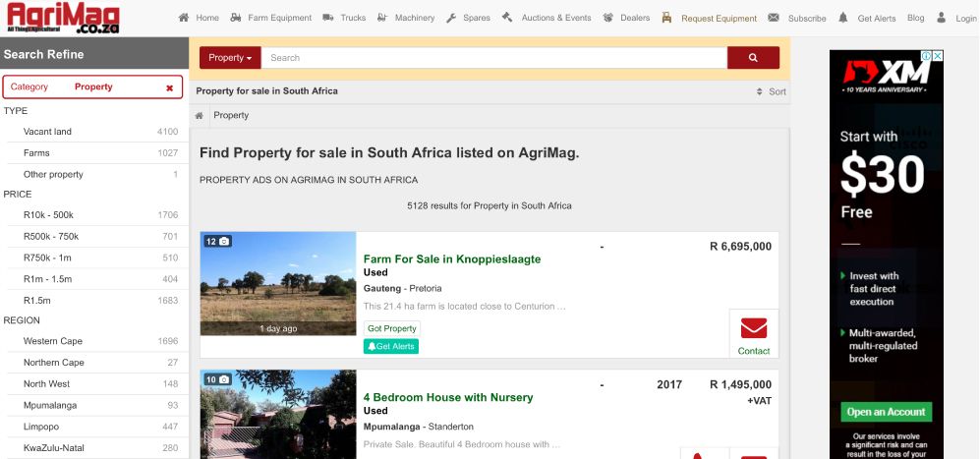Image resolution: width=980 pixels, height=459 pixels.
Task: Click the icon beside Request Equipment
Action: [x=666, y=18]
